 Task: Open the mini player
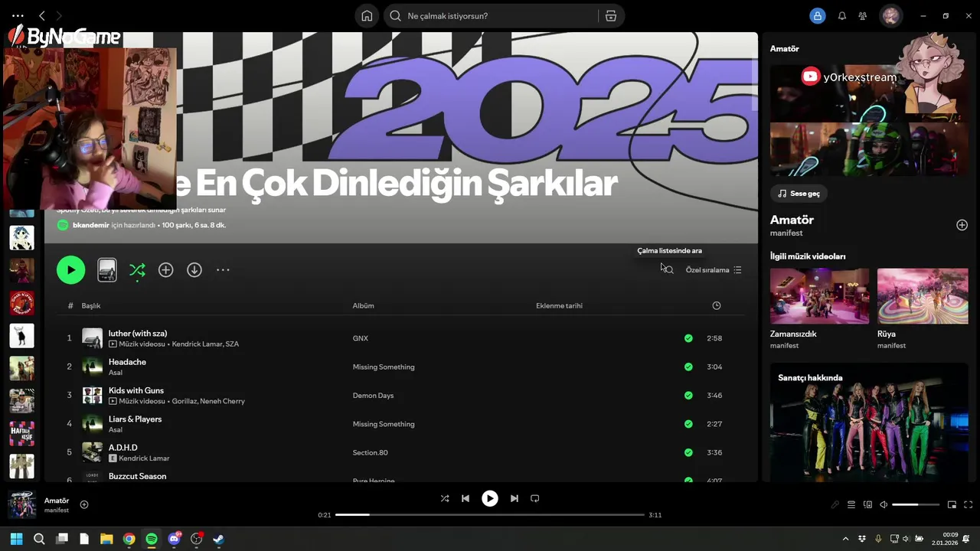tap(952, 505)
